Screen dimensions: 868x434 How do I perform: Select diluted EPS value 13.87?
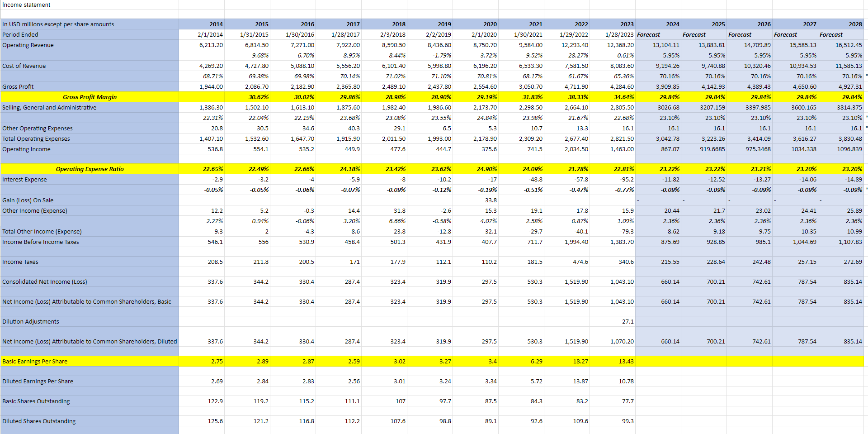[x=567, y=382]
